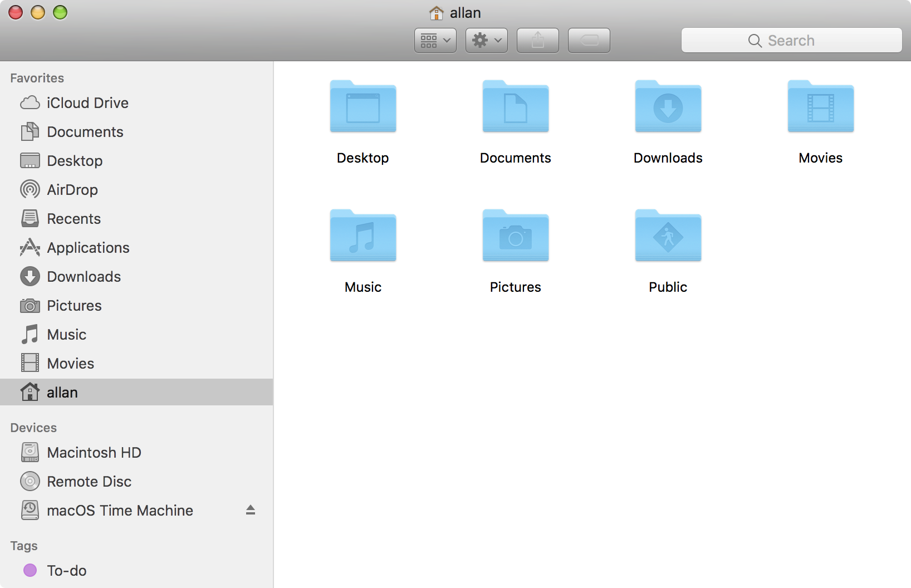Open the Macintosh HD device

(x=136, y=453)
